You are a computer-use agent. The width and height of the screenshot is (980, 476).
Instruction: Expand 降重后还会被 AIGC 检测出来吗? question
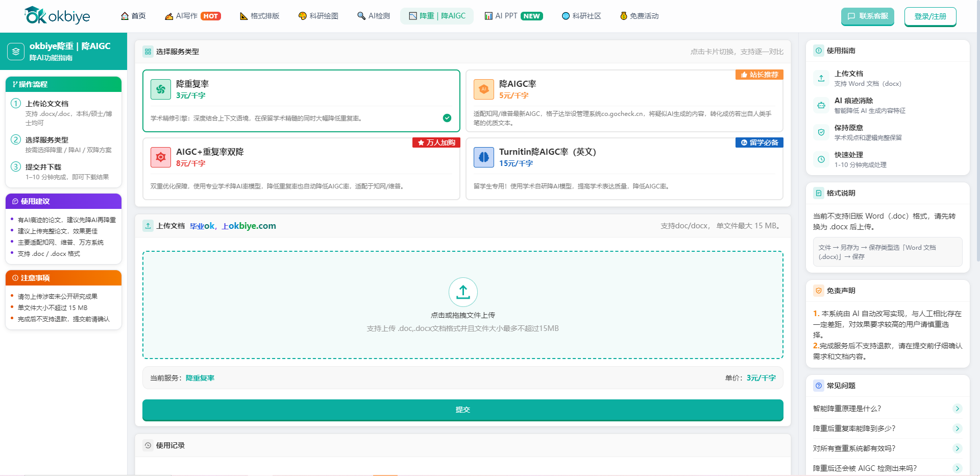tap(888, 468)
